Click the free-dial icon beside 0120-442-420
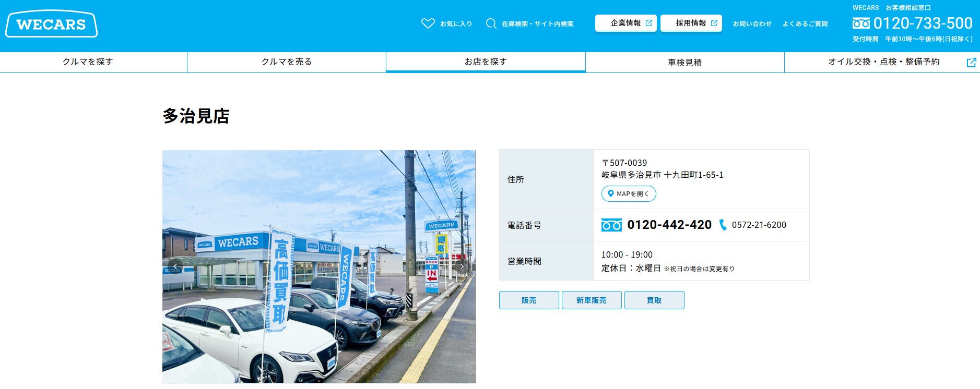980x389 pixels. (x=611, y=225)
